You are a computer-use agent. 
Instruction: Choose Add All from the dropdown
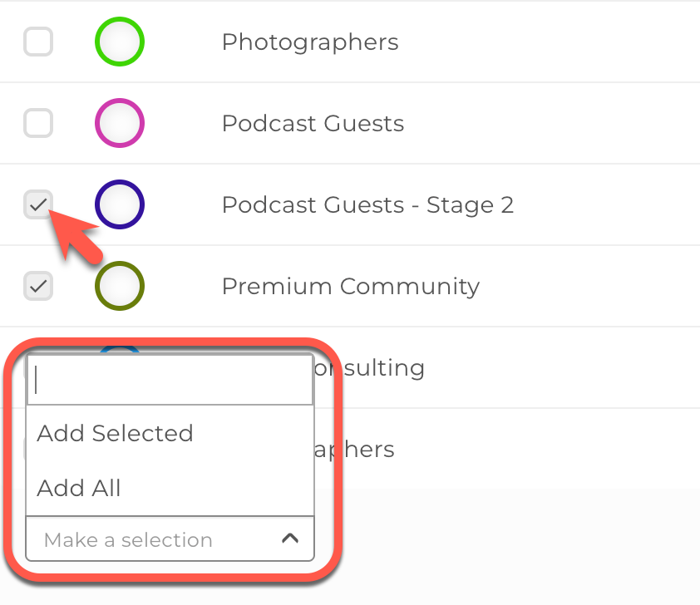tap(80, 489)
